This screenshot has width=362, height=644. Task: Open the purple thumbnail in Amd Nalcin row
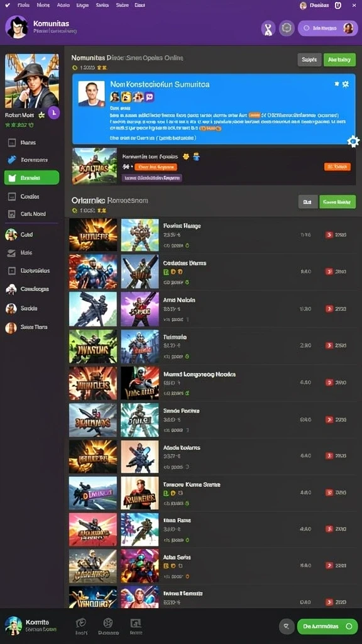[140, 309]
